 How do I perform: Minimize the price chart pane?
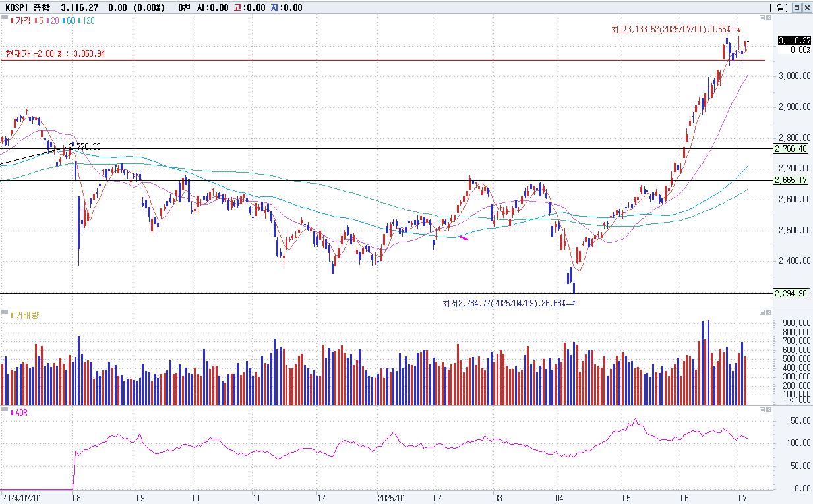(x=762, y=18)
